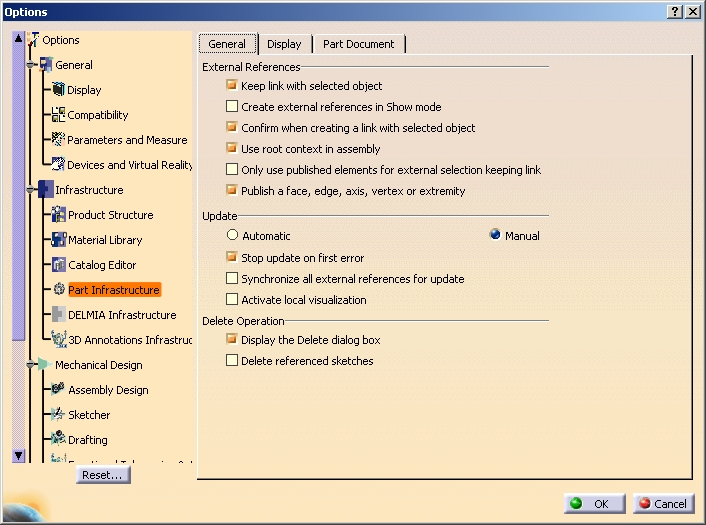Switch to the Display tab
The width and height of the screenshot is (706, 525).
pos(284,44)
